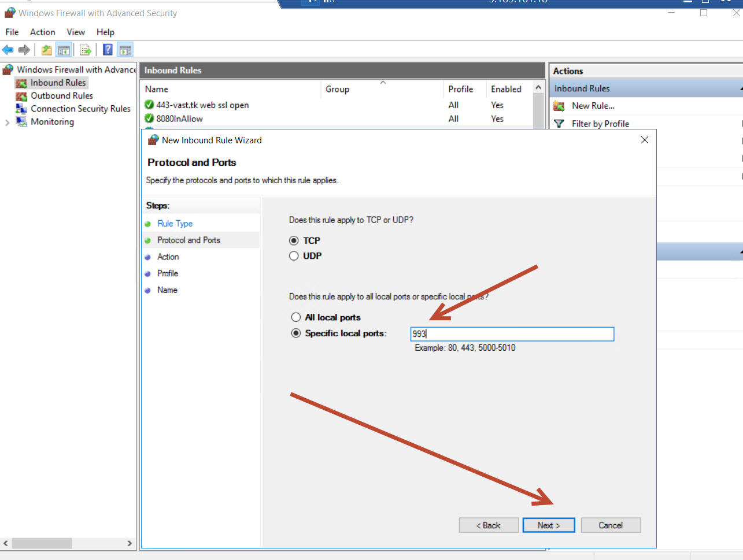Click the Export List toolbar icon
Image resolution: width=743 pixels, height=560 pixels.
(x=86, y=50)
